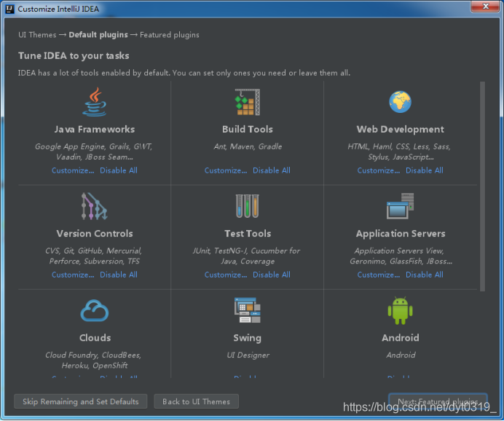Click the Build Tools crane icon
The image size is (504, 421).
coord(247,102)
